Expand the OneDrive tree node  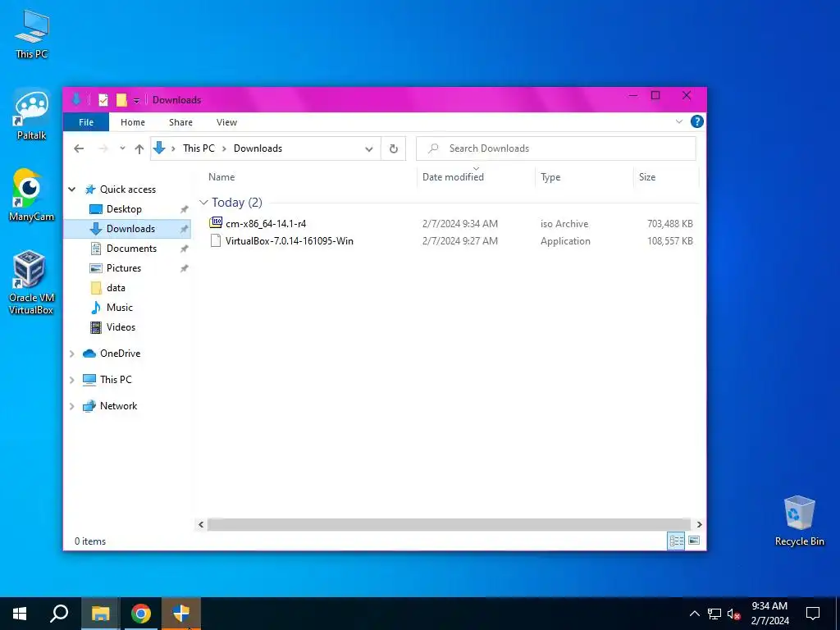pyautogui.click(x=72, y=354)
